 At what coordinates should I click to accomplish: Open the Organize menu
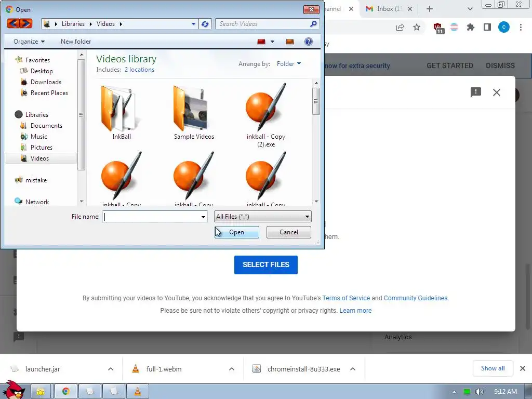29,42
